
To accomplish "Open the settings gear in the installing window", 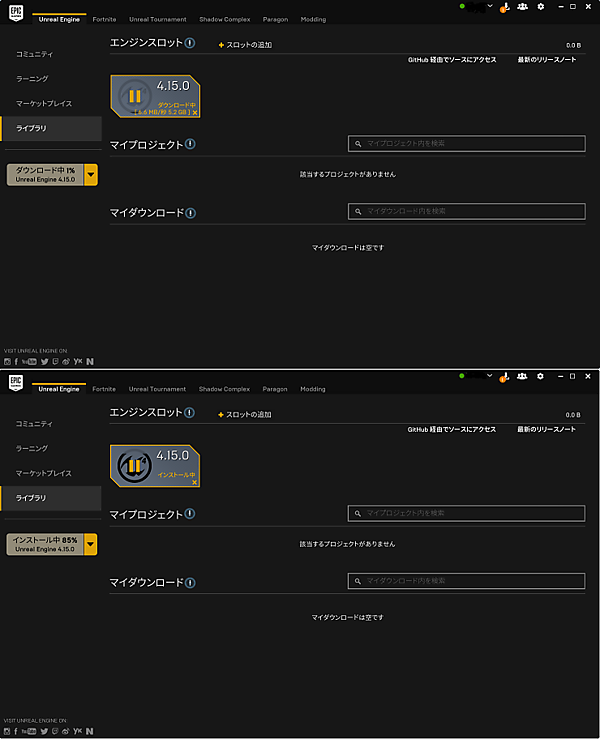I will point(540,376).
